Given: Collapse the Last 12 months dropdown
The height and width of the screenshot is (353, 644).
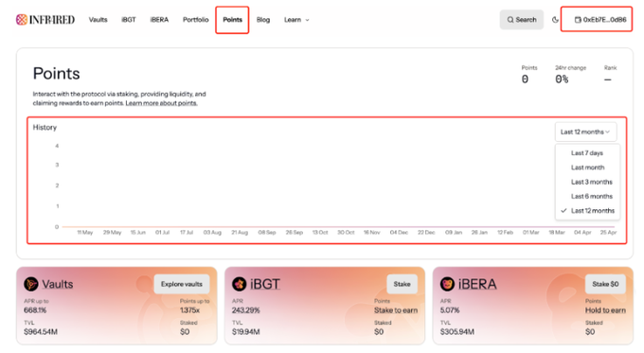Looking at the screenshot, I should pyautogui.click(x=585, y=132).
